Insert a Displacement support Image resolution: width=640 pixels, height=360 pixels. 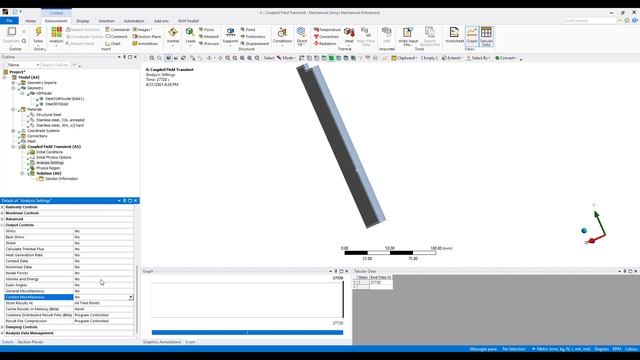click(255, 43)
